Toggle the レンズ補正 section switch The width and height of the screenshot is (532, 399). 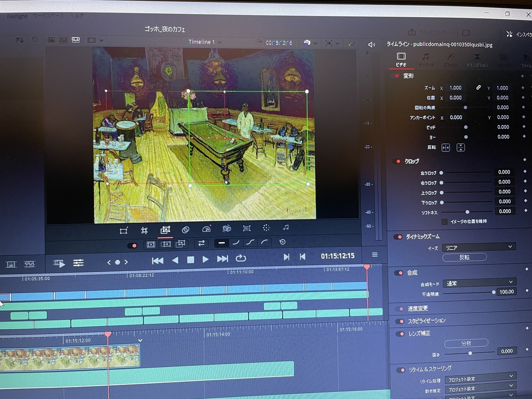[x=400, y=333]
